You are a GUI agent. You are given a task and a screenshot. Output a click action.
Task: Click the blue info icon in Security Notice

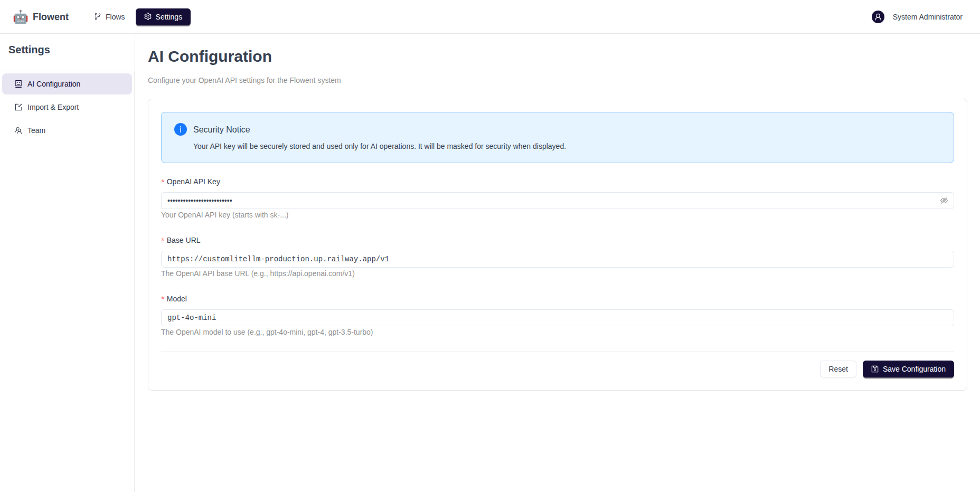(181, 129)
